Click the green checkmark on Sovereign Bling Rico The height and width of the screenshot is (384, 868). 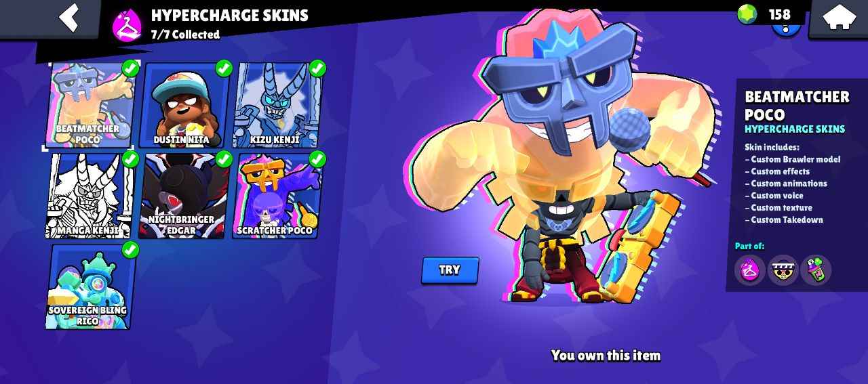pos(130,249)
